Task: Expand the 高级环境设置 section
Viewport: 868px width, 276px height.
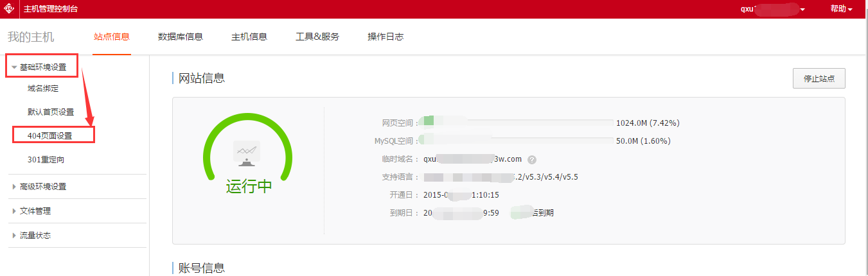Action: pyautogui.click(x=42, y=187)
